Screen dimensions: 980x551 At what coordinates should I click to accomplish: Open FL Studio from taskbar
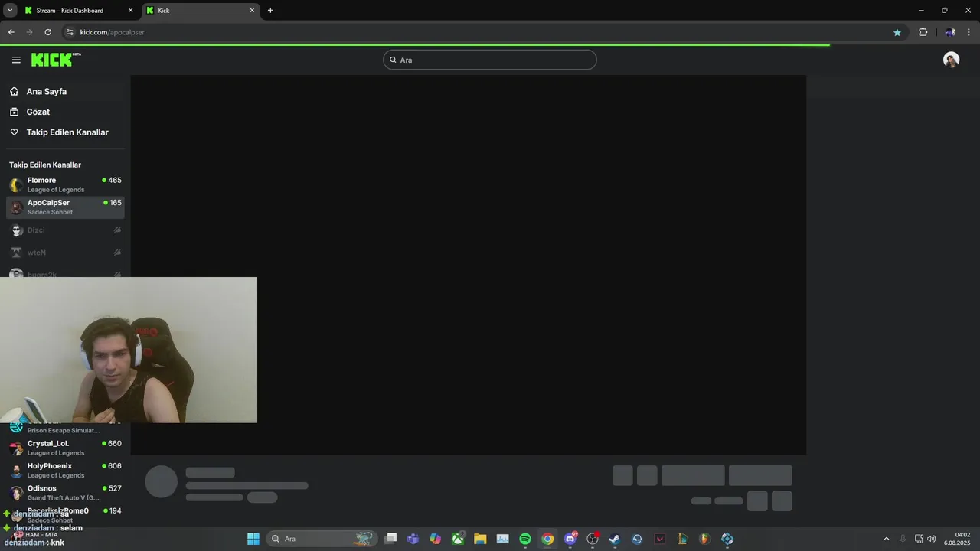pyautogui.click(x=704, y=539)
